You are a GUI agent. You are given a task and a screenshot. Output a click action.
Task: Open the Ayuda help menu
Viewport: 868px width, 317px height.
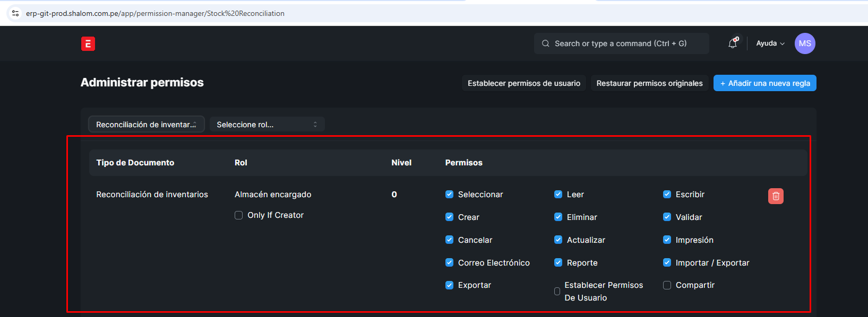click(x=770, y=43)
